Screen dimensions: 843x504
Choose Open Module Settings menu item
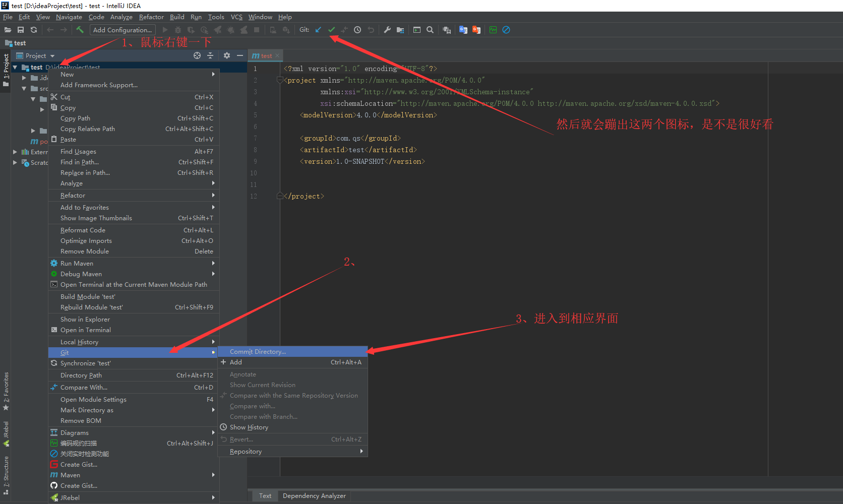coord(134,399)
